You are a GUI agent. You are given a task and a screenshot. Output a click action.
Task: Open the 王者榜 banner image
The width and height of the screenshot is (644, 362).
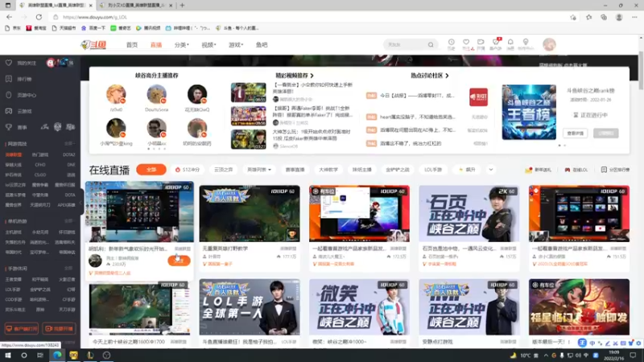point(529,113)
